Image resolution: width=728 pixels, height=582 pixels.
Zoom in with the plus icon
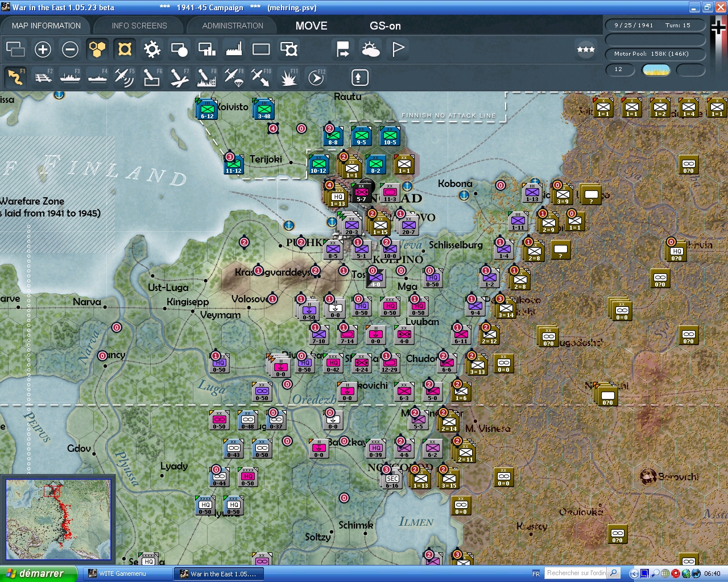click(x=43, y=49)
